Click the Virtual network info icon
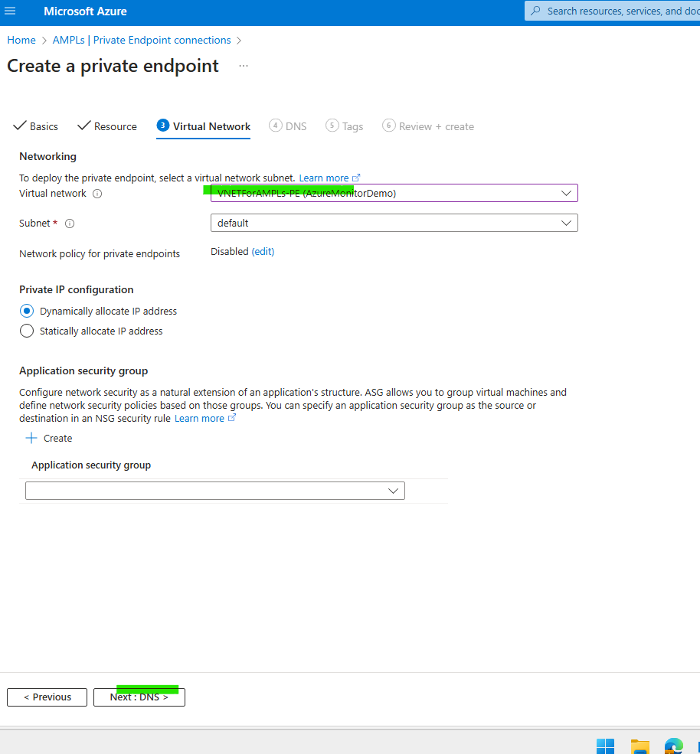Screen dimensions: 700x754 tap(97, 194)
